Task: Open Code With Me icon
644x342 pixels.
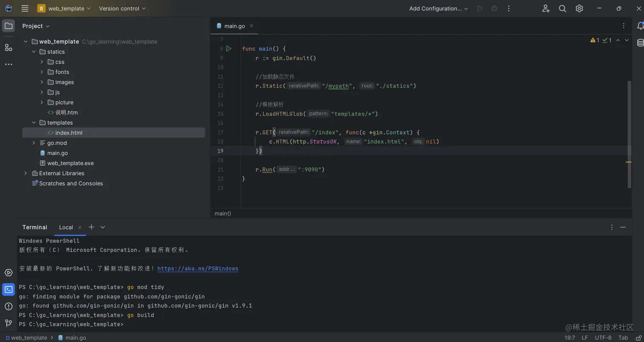Action: [x=546, y=9]
